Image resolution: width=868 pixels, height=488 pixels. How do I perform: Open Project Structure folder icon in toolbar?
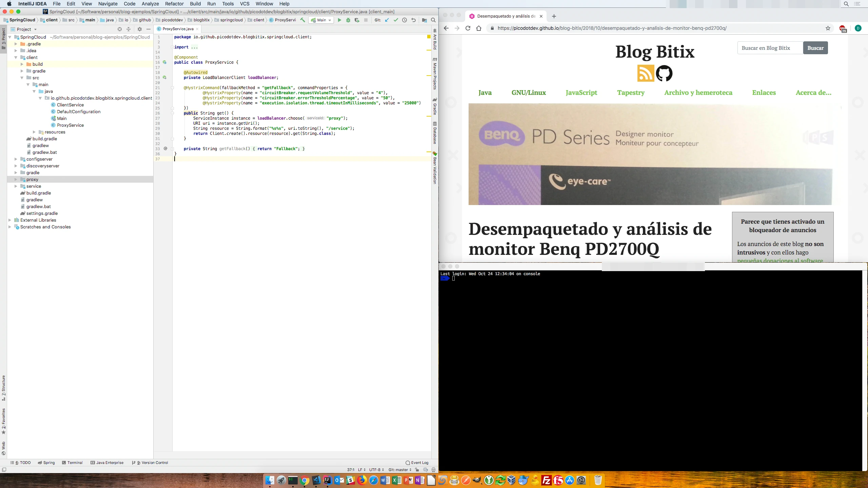click(424, 20)
